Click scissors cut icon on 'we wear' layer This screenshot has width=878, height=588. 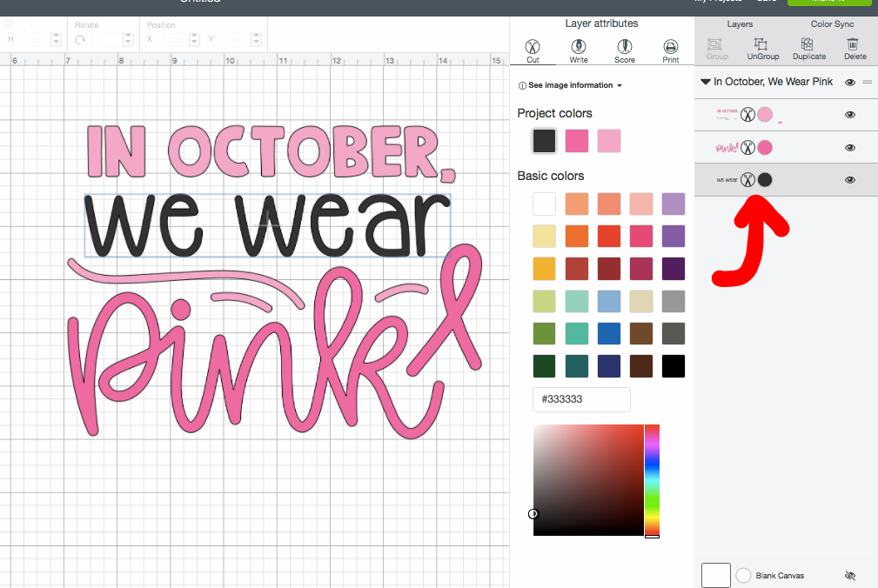tap(747, 179)
